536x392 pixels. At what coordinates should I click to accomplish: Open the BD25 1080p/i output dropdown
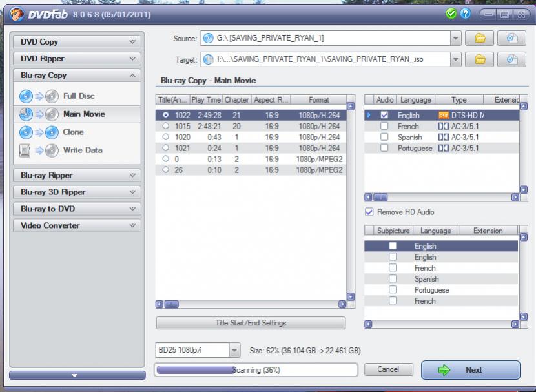[234, 351]
